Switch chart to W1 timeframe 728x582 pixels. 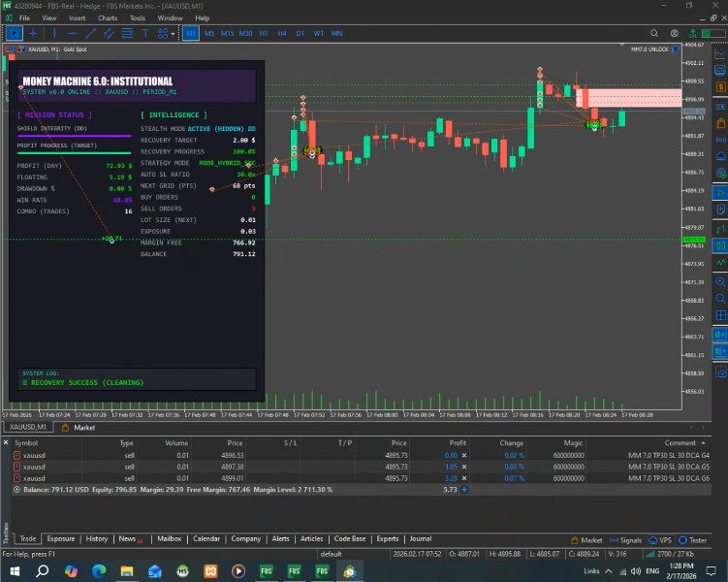(318, 33)
